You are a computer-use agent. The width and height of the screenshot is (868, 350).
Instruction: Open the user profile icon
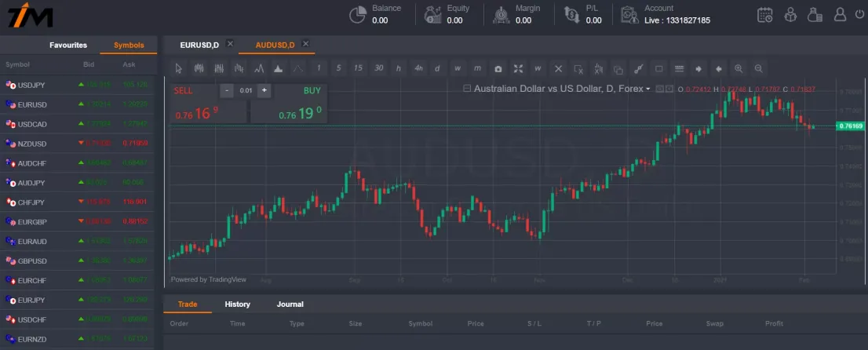(840, 14)
